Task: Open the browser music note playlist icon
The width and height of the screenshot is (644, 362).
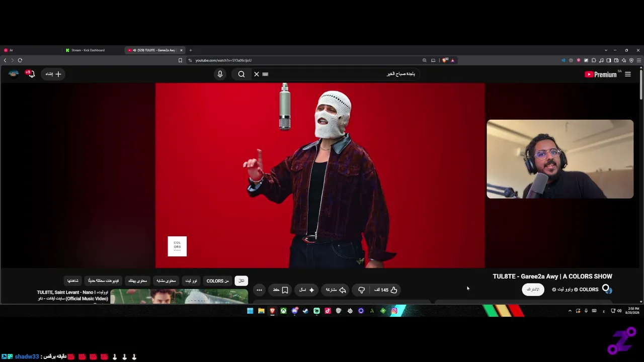Action: 601,60
